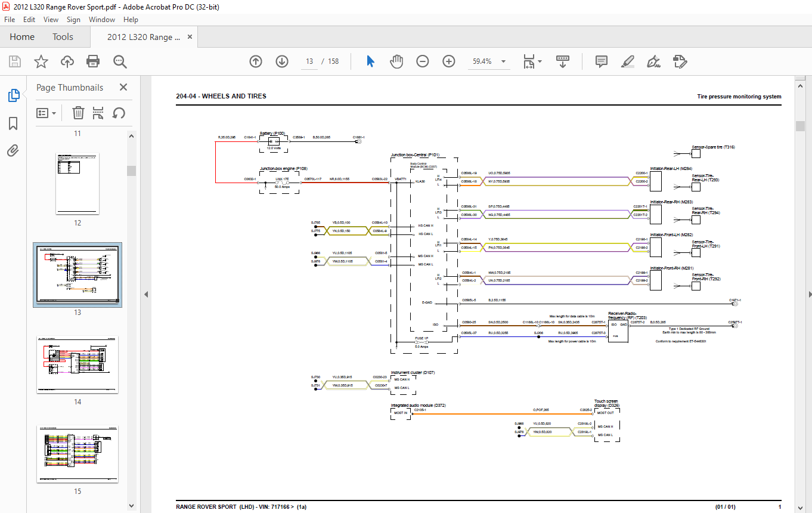Collapse the left navigation pane arrow
This screenshot has height=513, width=812.
(x=146, y=294)
